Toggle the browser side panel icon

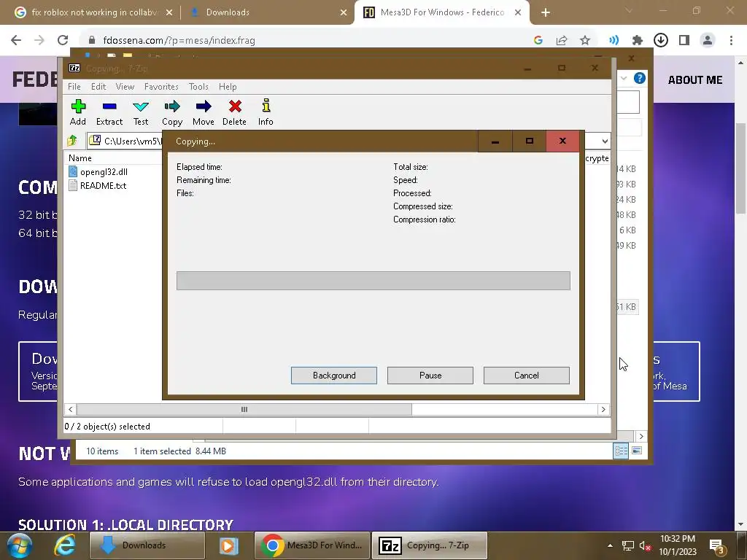(684, 41)
